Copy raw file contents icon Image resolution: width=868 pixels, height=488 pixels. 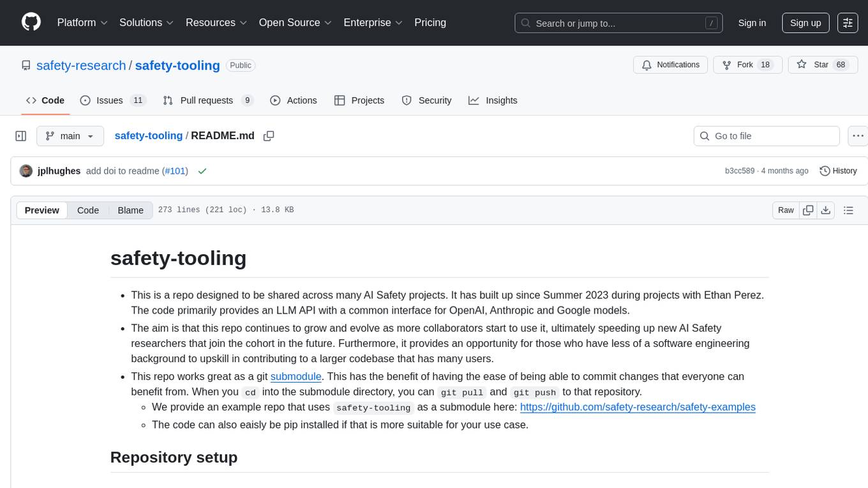coord(808,210)
